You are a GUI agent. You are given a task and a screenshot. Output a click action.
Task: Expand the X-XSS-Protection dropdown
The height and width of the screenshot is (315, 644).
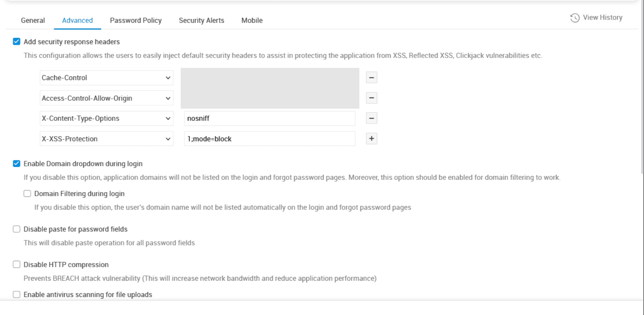click(x=106, y=139)
